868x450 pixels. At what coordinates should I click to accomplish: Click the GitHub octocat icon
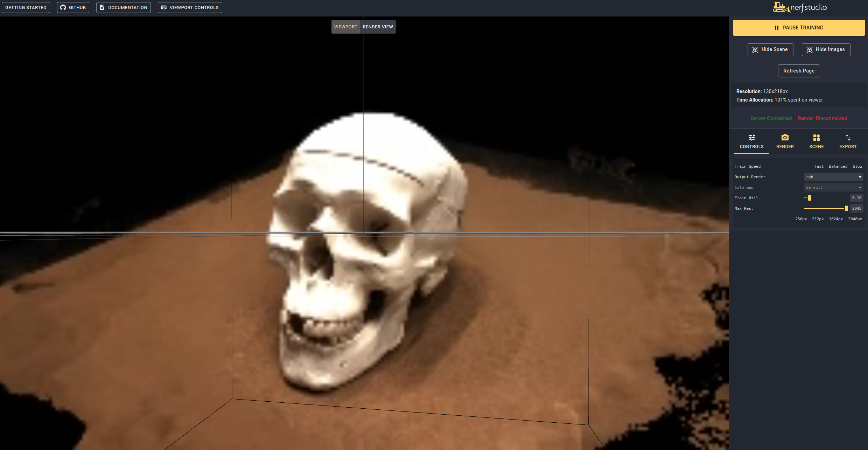[x=63, y=7]
